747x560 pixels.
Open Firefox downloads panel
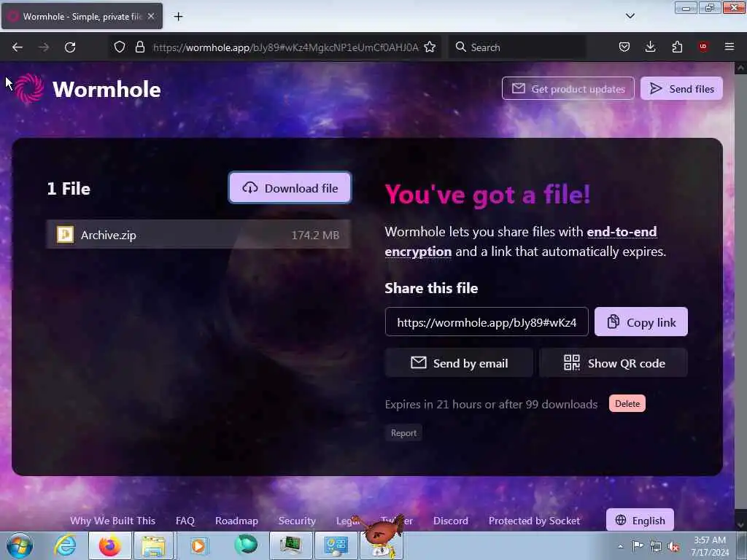[x=650, y=47]
